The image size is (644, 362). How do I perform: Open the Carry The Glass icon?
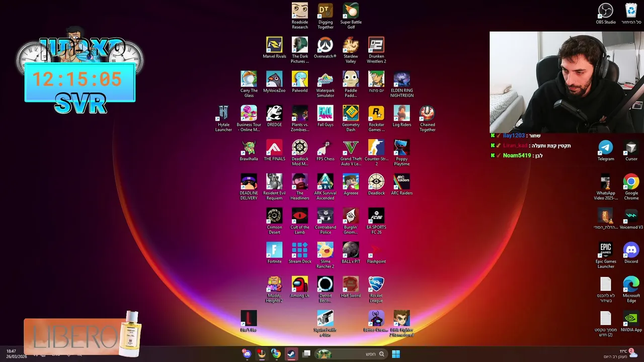(249, 84)
